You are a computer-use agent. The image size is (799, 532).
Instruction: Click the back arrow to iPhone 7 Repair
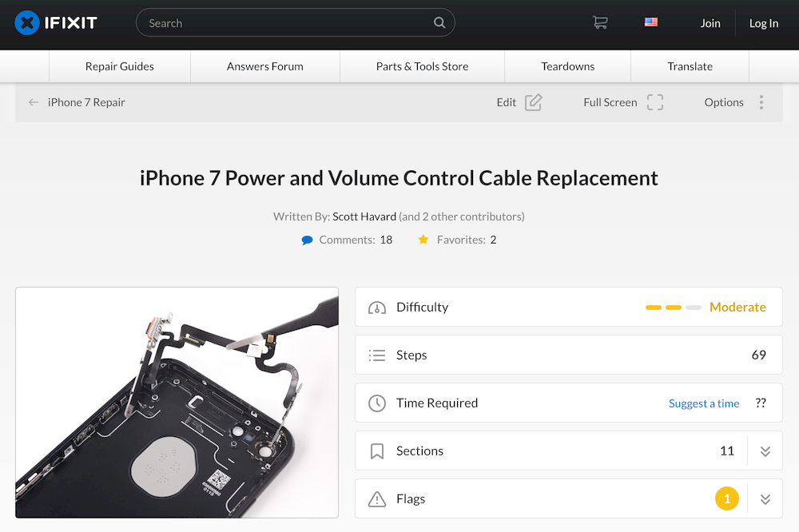pyautogui.click(x=34, y=102)
